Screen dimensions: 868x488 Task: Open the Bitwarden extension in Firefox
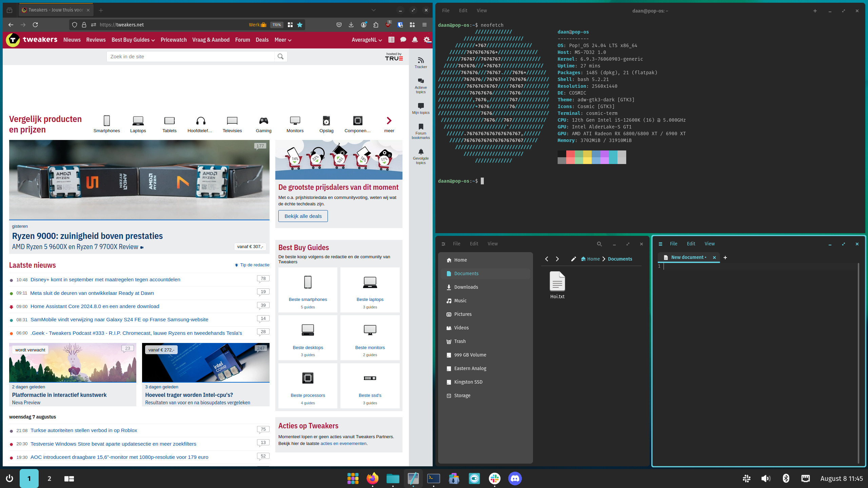[400, 24]
